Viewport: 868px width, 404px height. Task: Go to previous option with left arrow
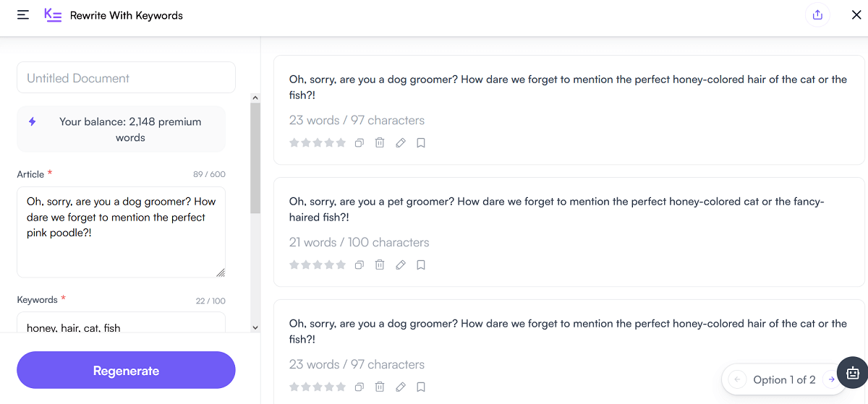pyautogui.click(x=737, y=379)
